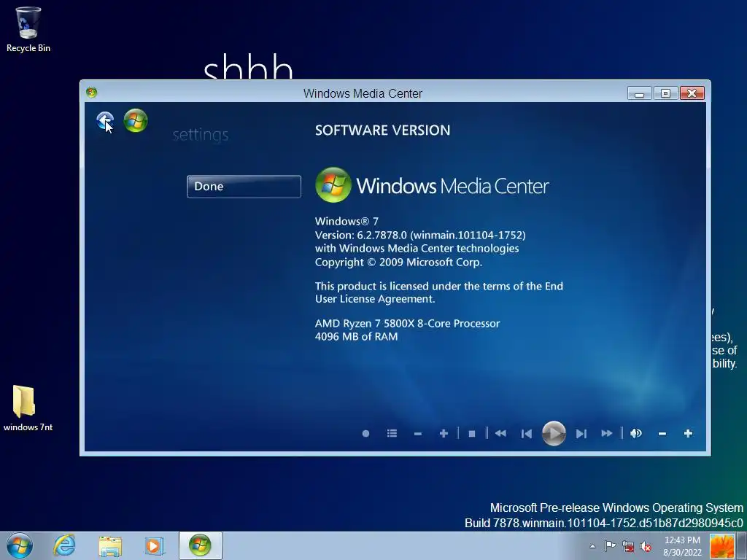Image resolution: width=747 pixels, height=560 pixels.
Task: Start recording with the record button
Action: (365, 433)
